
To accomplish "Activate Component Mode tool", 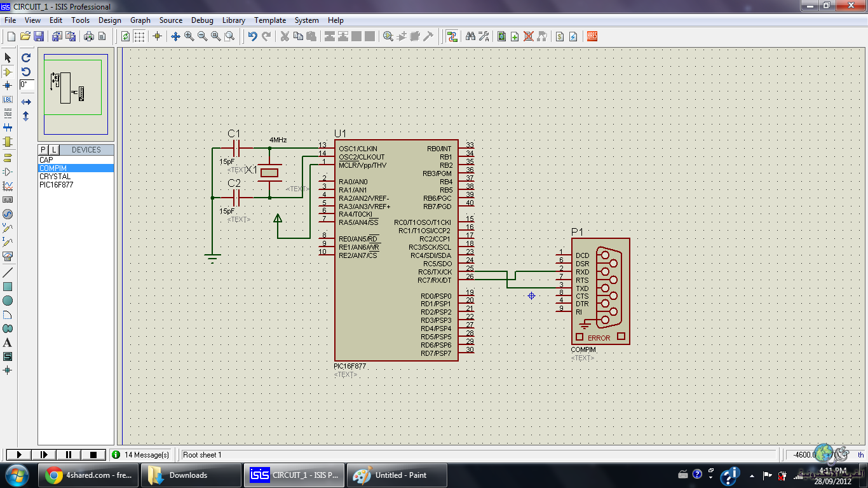I will 8,72.
